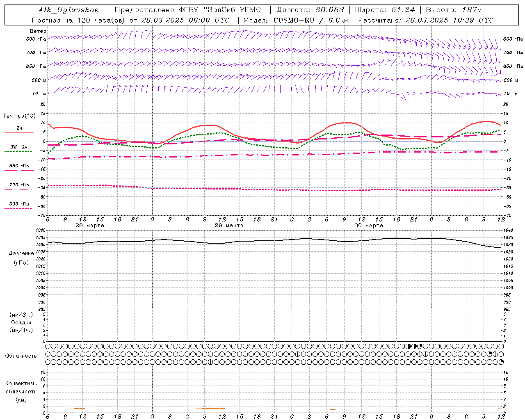Click the 850 гПа temperature legend entry
Screen dimensions: 525x420
coord(19,166)
